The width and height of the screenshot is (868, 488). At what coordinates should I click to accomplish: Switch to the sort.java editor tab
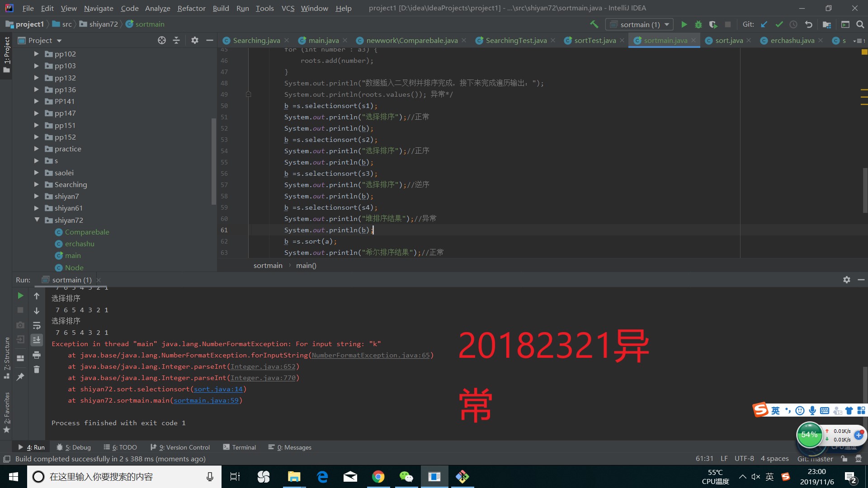[x=729, y=40]
